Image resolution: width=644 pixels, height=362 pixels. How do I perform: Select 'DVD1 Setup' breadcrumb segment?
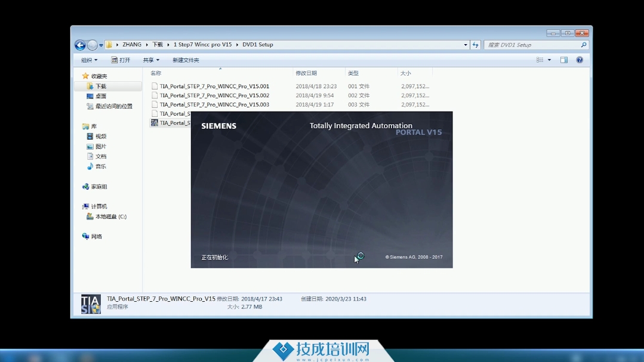coord(257,45)
